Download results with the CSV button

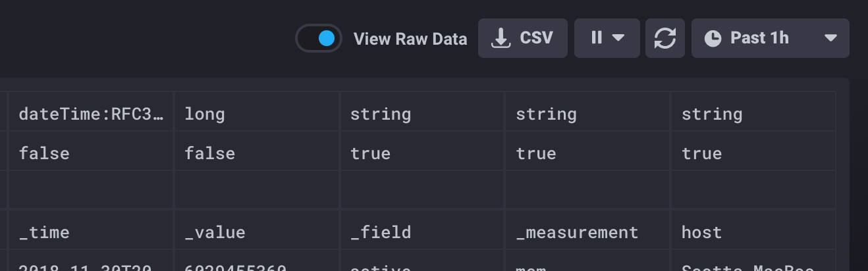click(522, 38)
